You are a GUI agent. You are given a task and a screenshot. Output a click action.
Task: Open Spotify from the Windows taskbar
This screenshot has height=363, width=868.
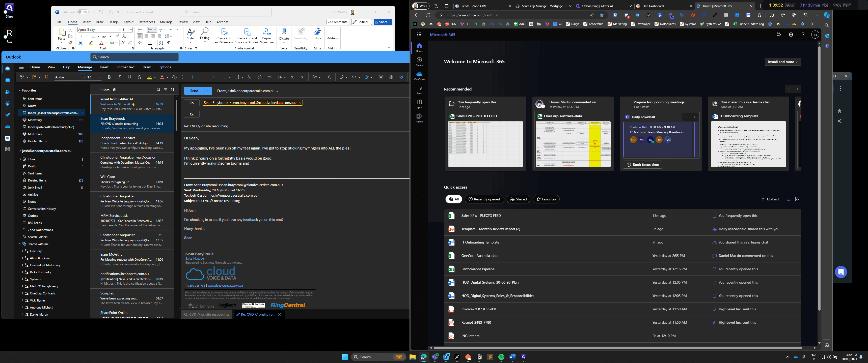coord(501,357)
